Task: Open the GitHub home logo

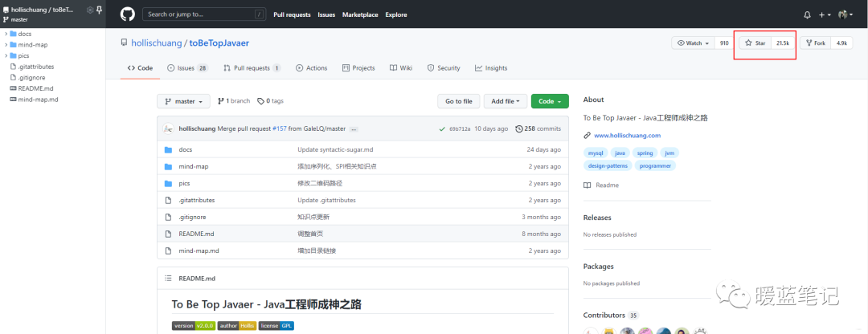Action: click(x=127, y=14)
